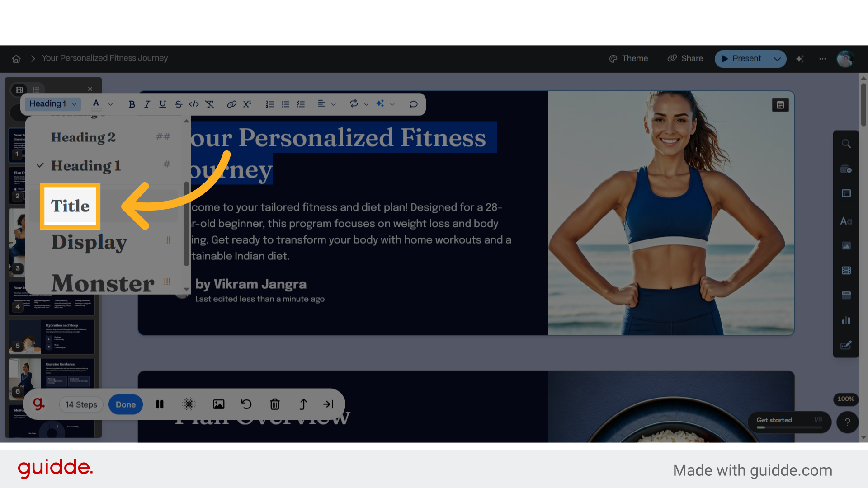
Task: Apply superscript formatting
Action: point(247,104)
